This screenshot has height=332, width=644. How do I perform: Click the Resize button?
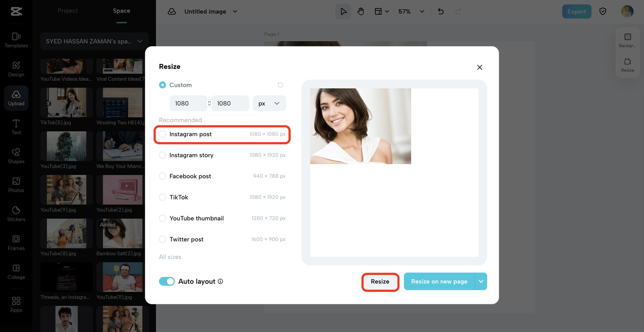coord(380,282)
